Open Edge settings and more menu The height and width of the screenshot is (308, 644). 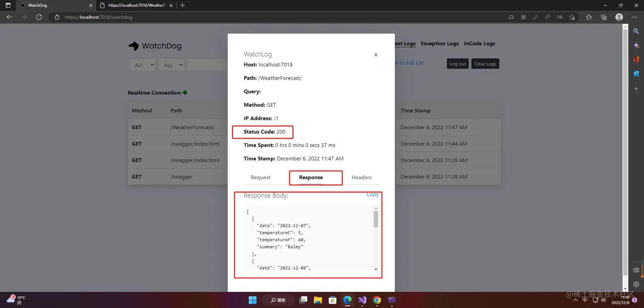point(634,17)
